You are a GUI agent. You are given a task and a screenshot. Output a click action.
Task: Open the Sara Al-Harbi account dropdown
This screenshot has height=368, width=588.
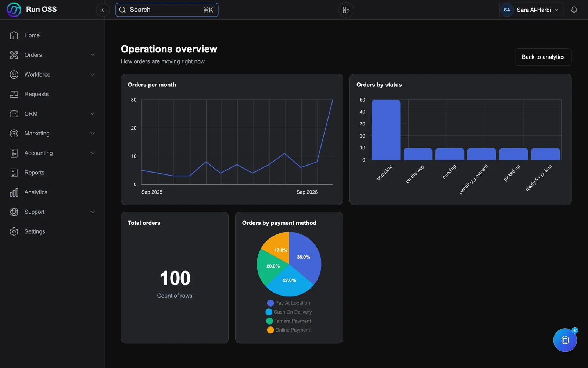531,10
